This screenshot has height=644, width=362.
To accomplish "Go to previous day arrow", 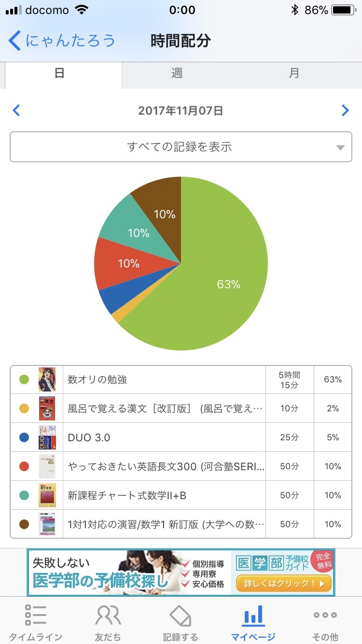I will (x=16, y=111).
